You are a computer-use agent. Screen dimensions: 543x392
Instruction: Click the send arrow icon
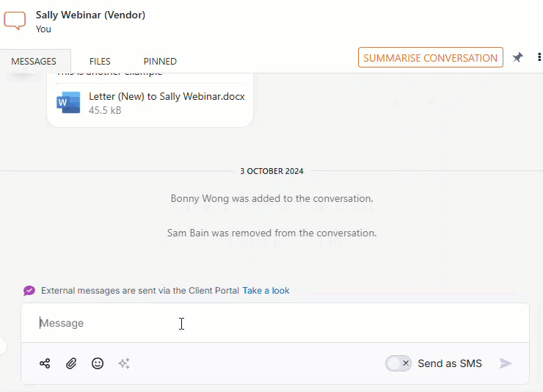pyautogui.click(x=506, y=363)
